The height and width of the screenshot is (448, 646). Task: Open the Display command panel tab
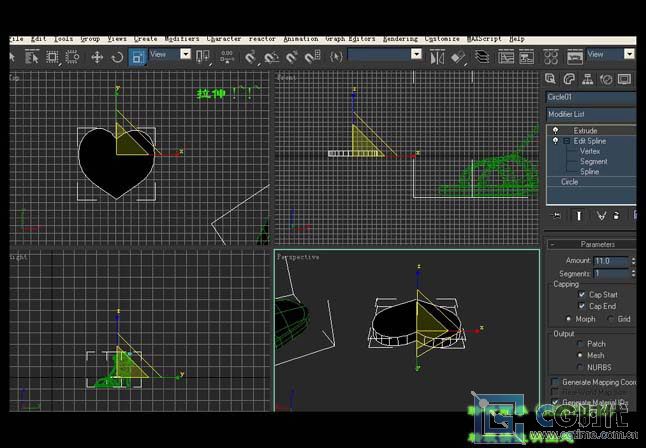point(626,78)
